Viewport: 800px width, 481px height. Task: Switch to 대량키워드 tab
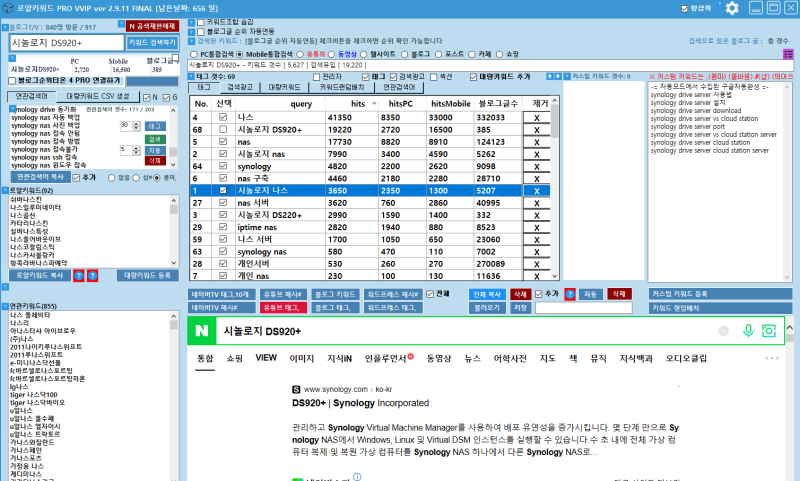(285, 87)
